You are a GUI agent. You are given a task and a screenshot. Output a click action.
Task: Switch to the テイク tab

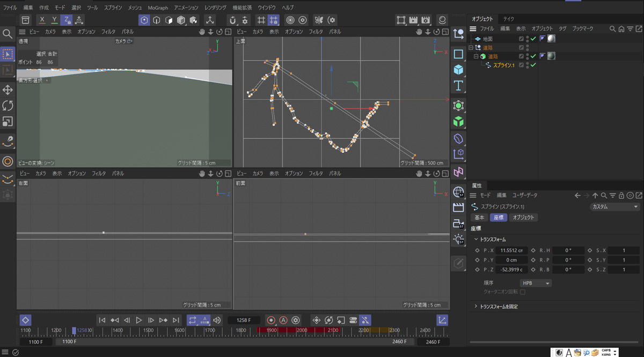(x=508, y=19)
